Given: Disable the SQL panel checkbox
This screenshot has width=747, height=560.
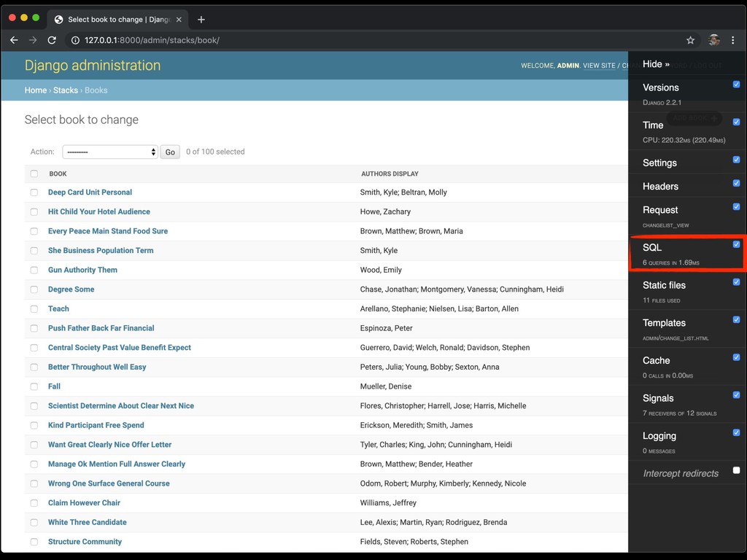Looking at the screenshot, I should (x=736, y=244).
